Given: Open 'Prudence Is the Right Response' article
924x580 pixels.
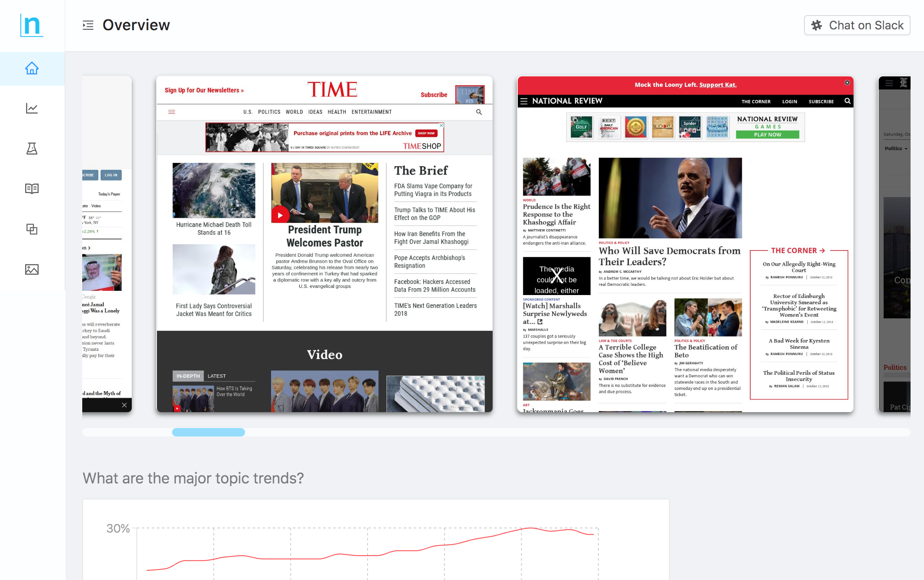Looking at the screenshot, I should click(x=556, y=214).
